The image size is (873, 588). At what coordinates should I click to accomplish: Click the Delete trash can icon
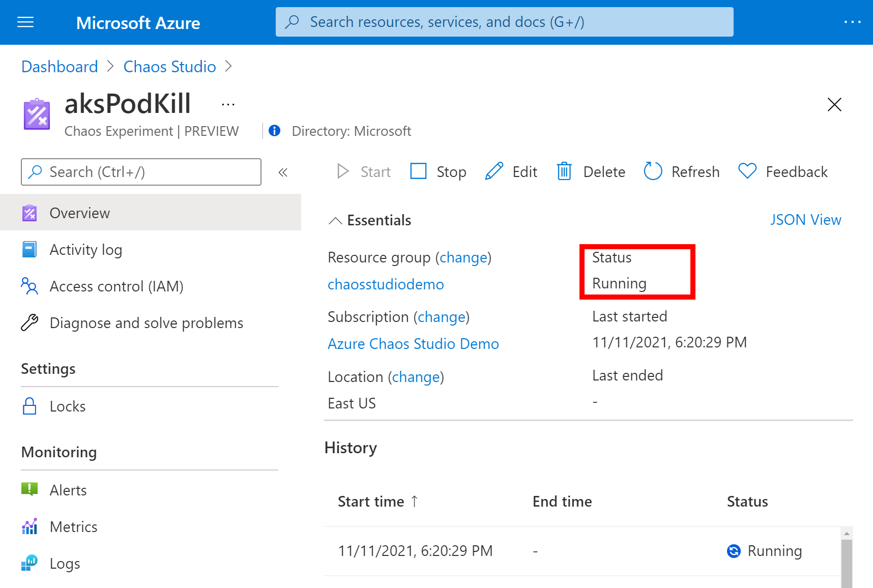click(x=564, y=171)
